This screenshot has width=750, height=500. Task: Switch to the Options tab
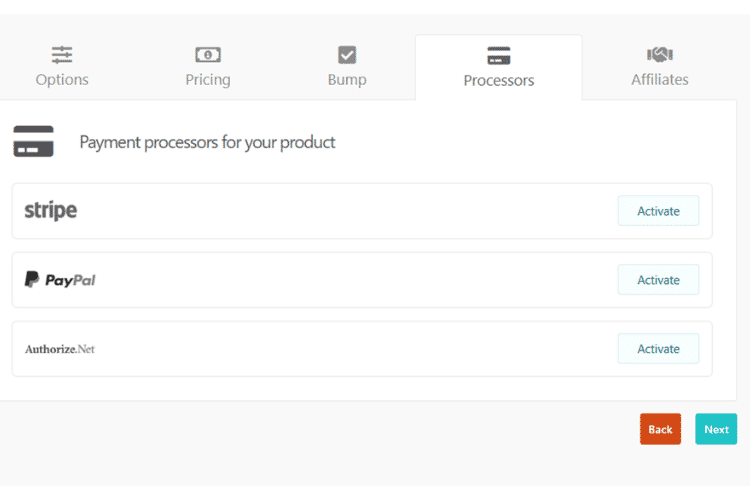(62, 79)
